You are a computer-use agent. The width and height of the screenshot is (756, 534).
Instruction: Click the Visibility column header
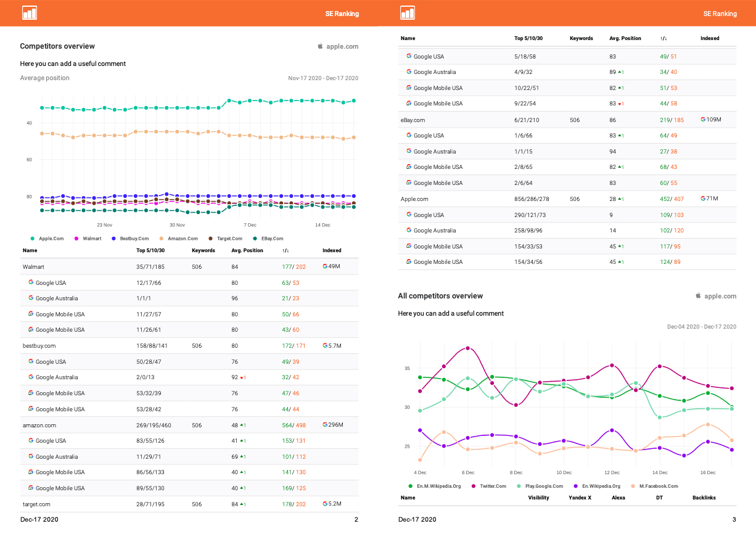click(x=538, y=498)
